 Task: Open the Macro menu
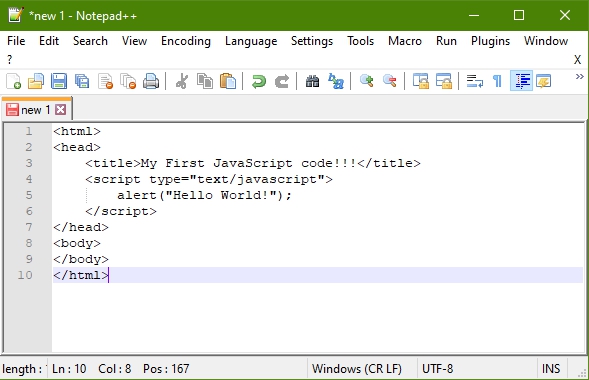pos(405,41)
